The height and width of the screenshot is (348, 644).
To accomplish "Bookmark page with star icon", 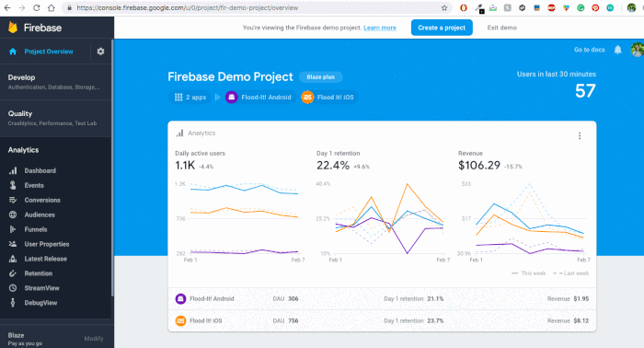I will pos(444,7).
